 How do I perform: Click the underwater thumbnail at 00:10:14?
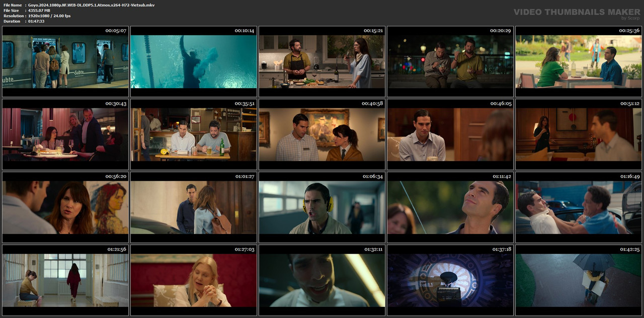point(194,61)
